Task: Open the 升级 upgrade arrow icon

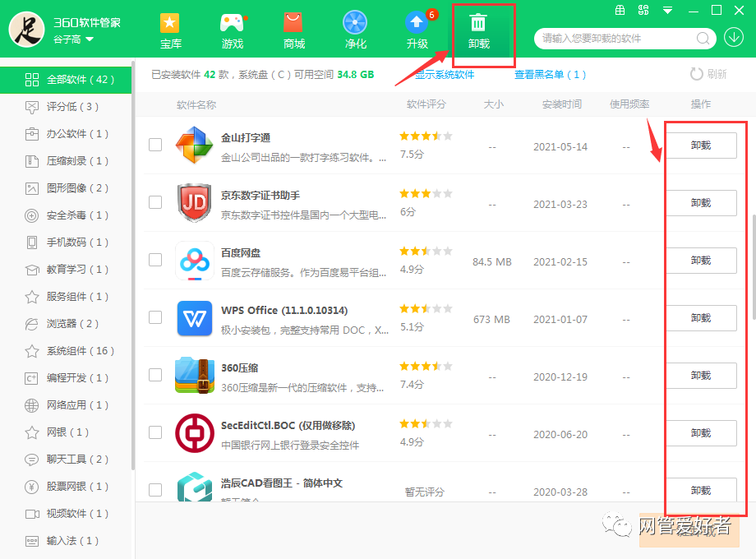Action: [x=416, y=22]
